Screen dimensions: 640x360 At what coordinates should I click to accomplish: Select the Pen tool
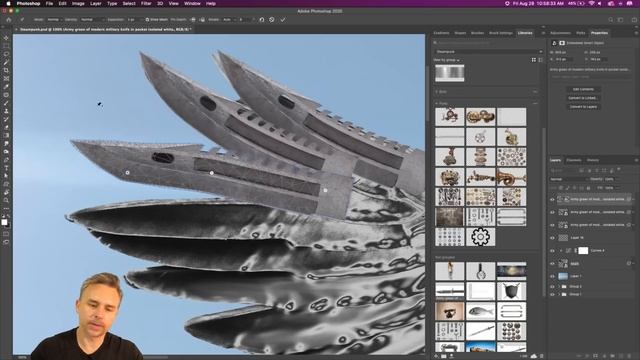(6, 160)
